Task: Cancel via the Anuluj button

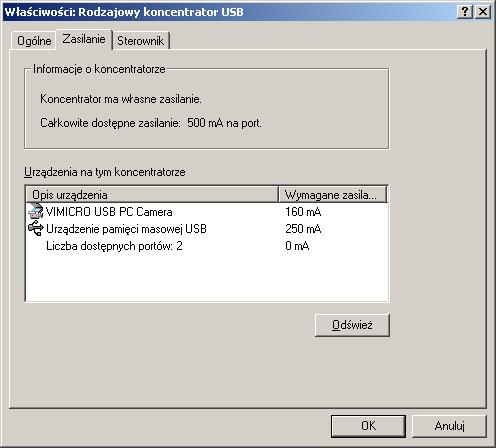Action: click(x=449, y=426)
